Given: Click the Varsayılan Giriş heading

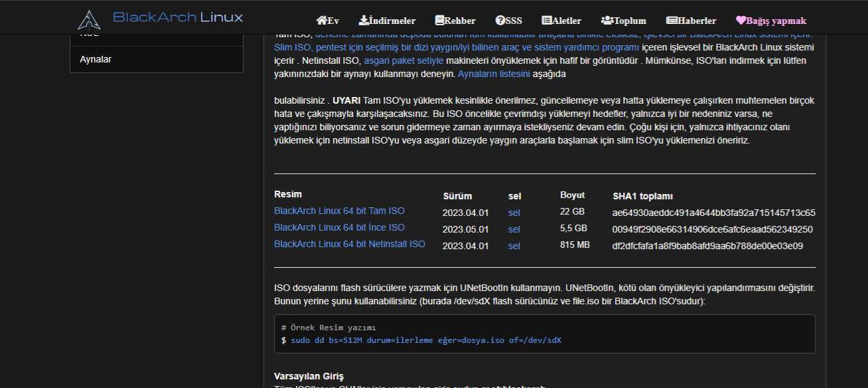Looking at the screenshot, I should (309, 376).
